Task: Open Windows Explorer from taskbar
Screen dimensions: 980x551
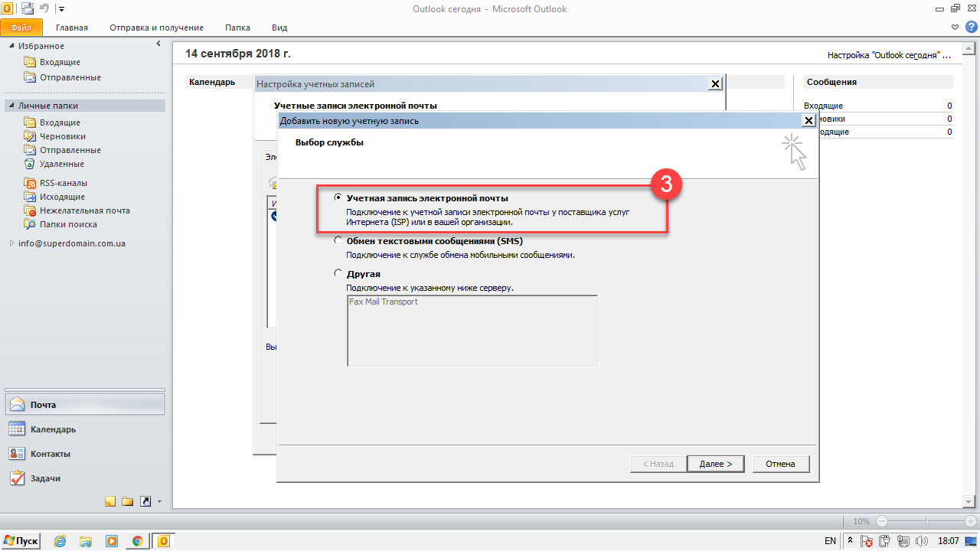Action: pyautogui.click(x=86, y=541)
